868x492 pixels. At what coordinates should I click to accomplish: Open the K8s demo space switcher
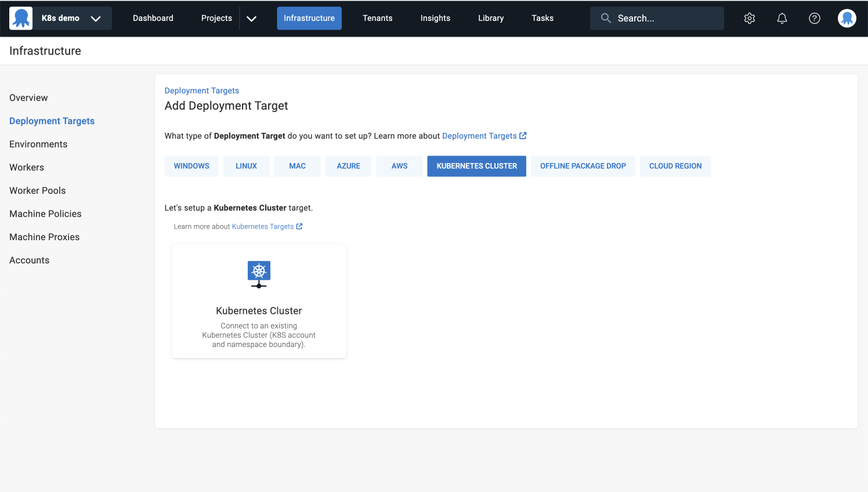pos(60,18)
